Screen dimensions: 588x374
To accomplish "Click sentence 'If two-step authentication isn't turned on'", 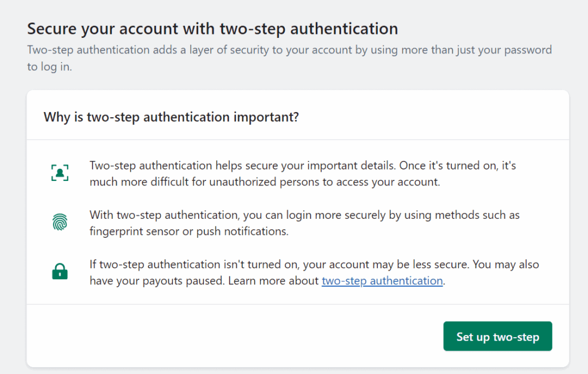I will [x=280, y=264].
